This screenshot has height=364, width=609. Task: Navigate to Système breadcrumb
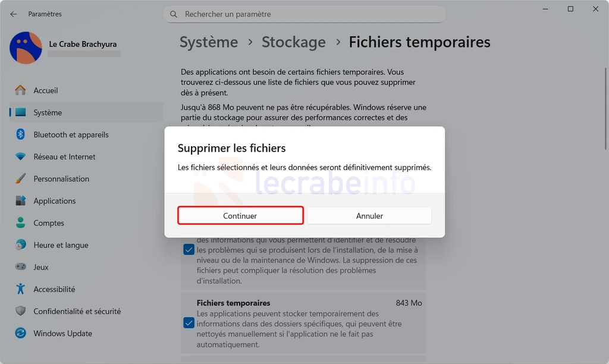coord(209,42)
